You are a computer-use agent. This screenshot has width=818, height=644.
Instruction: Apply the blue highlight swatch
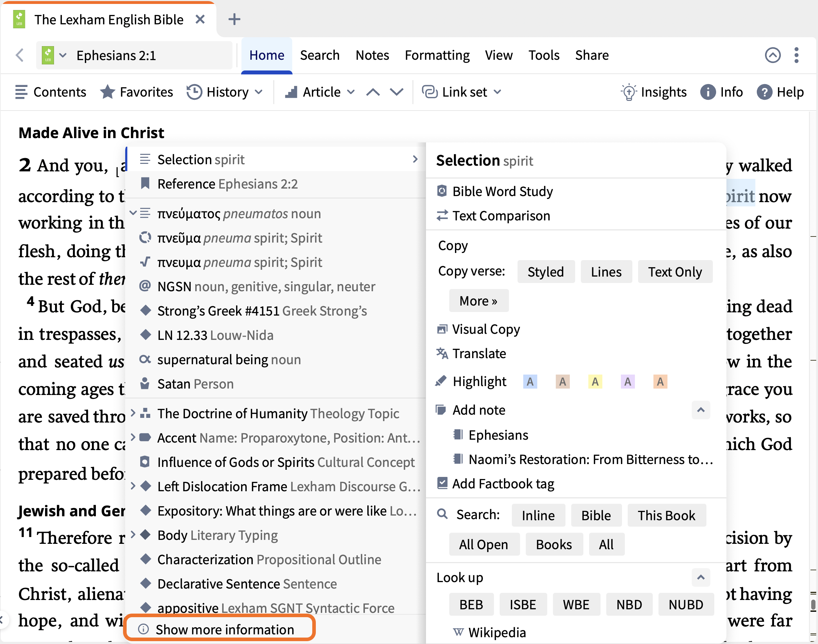(x=530, y=381)
